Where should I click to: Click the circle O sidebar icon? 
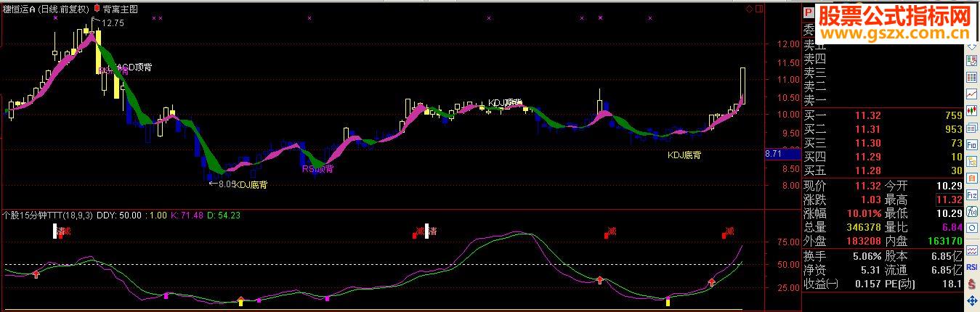click(x=971, y=227)
